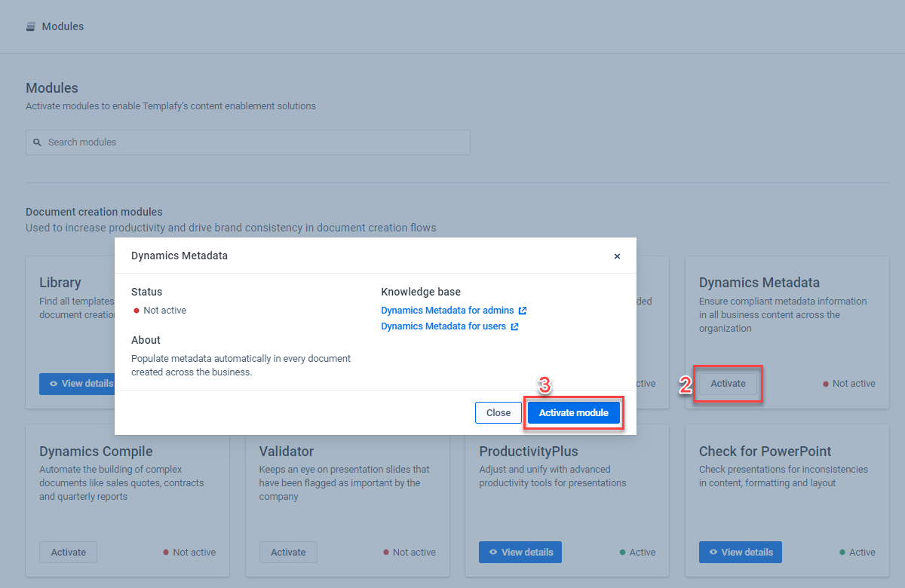This screenshot has height=588, width=905.
Task: Click the eye icon on ProductivityPlus View details button
Action: click(x=494, y=552)
